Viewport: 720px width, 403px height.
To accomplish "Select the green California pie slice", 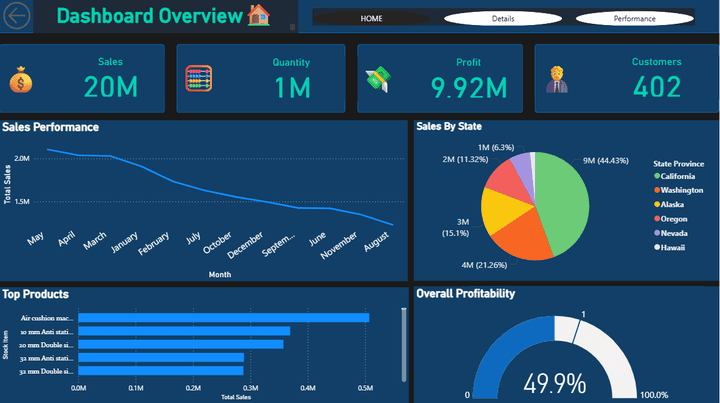I will (564, 202).
